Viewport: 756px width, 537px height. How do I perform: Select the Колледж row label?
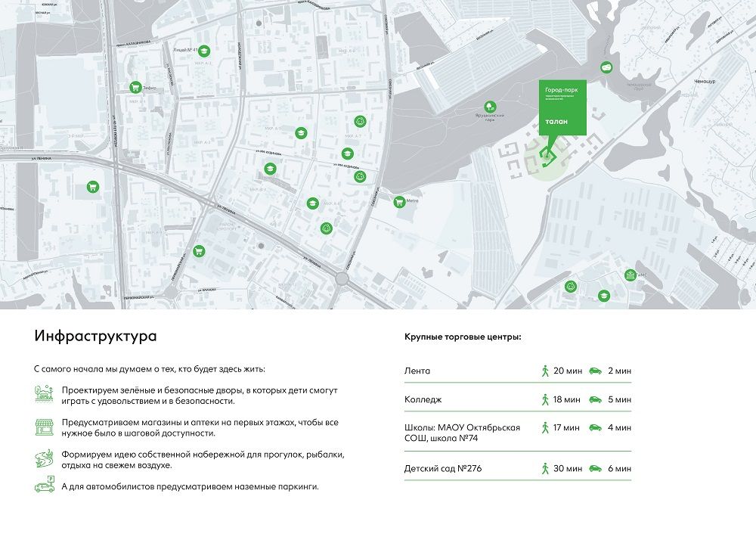point(423,399)
